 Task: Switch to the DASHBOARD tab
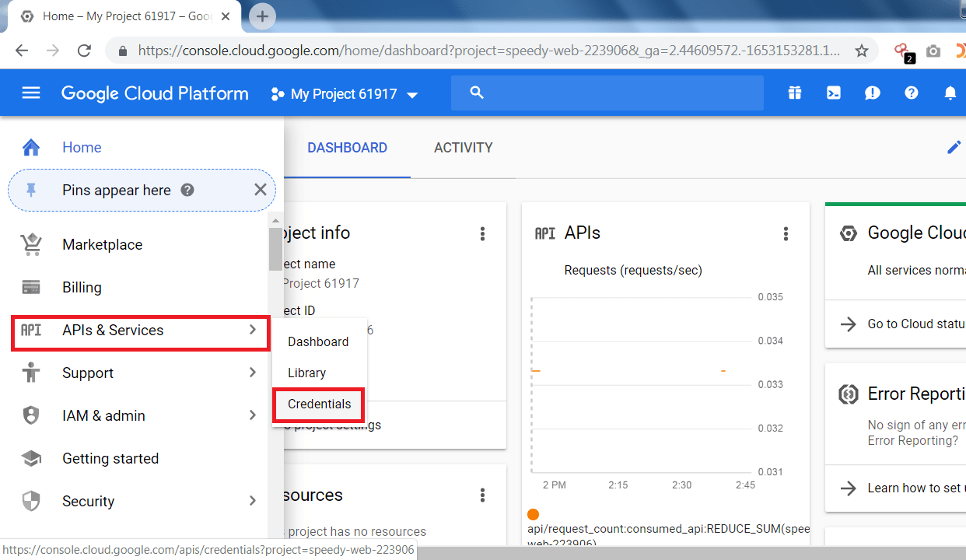coord(347,148)
